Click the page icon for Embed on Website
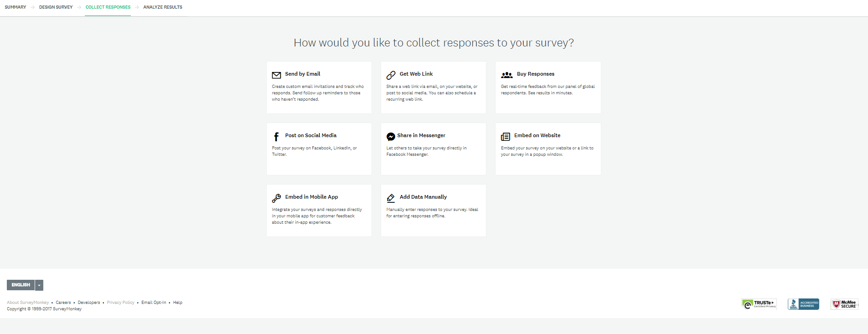Image resolution: width=868 pixels, height=334 pixels. (505, 136)
